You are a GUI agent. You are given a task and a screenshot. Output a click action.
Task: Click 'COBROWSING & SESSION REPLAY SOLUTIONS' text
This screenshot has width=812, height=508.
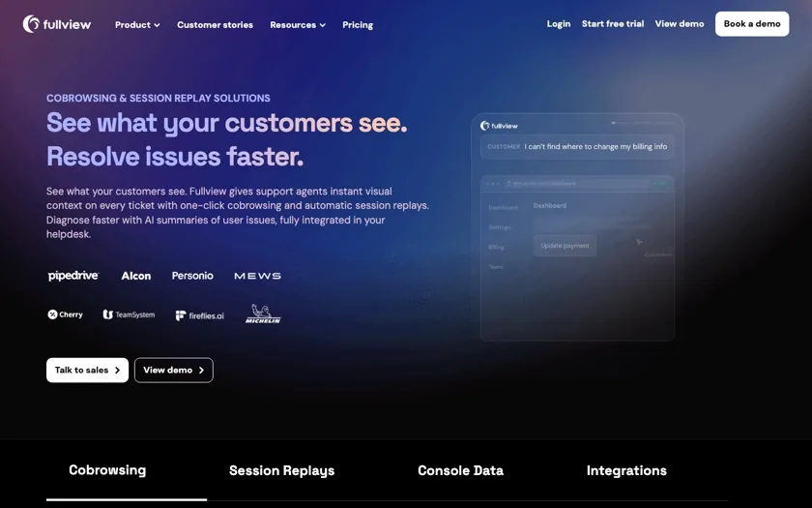pos(159,98)
